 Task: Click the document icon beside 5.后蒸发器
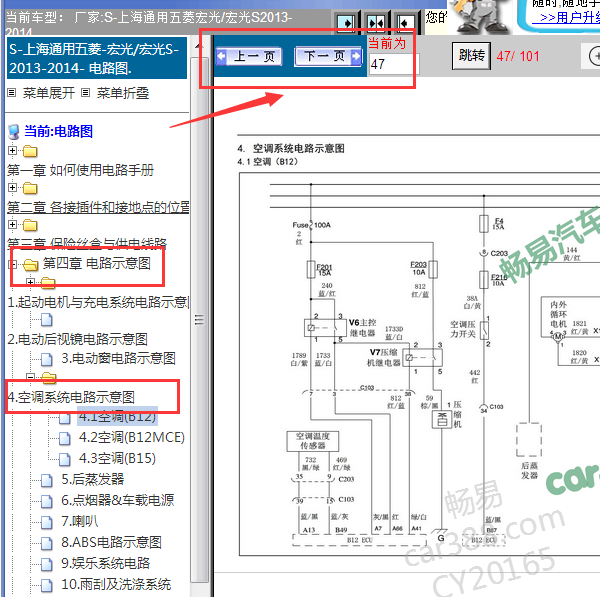click(x=47, y=480)
